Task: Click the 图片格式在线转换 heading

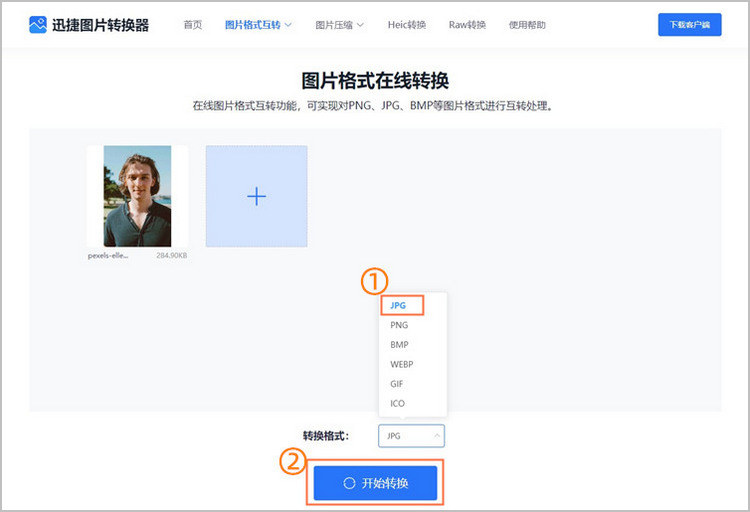Action: (x=375, y=80)
